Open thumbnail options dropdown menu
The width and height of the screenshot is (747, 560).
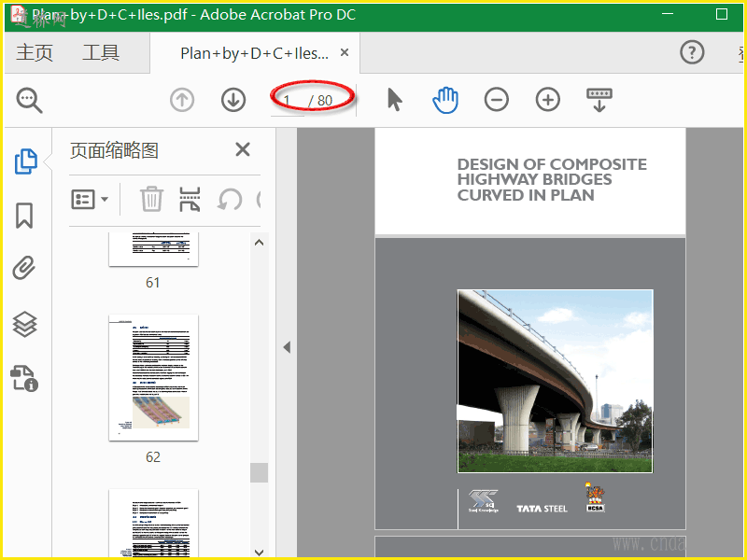click(90, 199)
